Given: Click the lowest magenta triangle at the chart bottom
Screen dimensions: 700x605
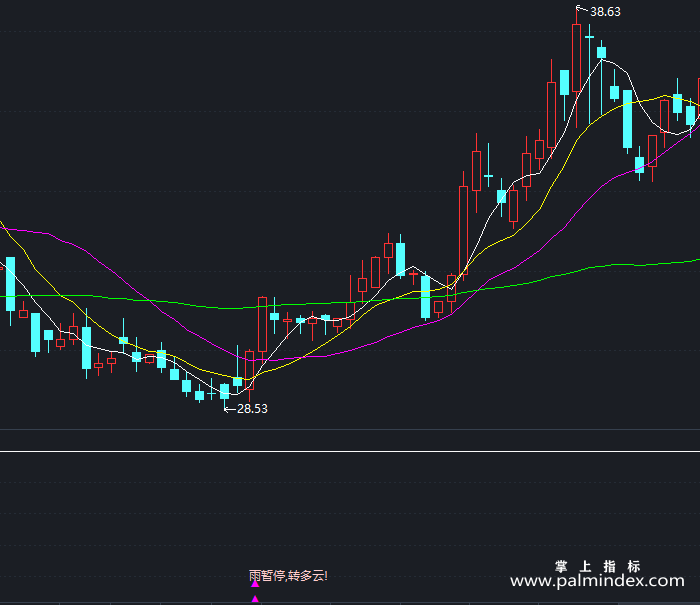Looking at the screenshot, I should (x=255, y=599).
